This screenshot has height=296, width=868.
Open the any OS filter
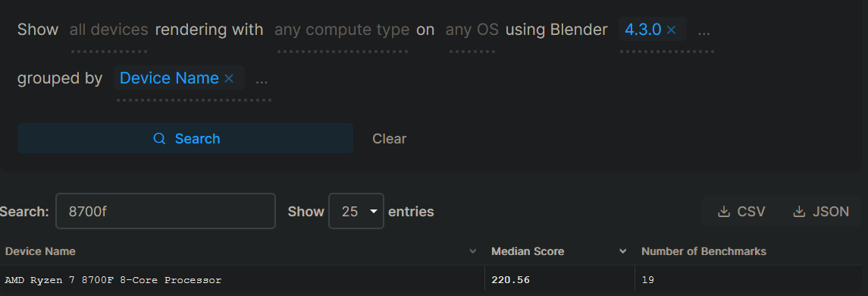coord(472,30)
